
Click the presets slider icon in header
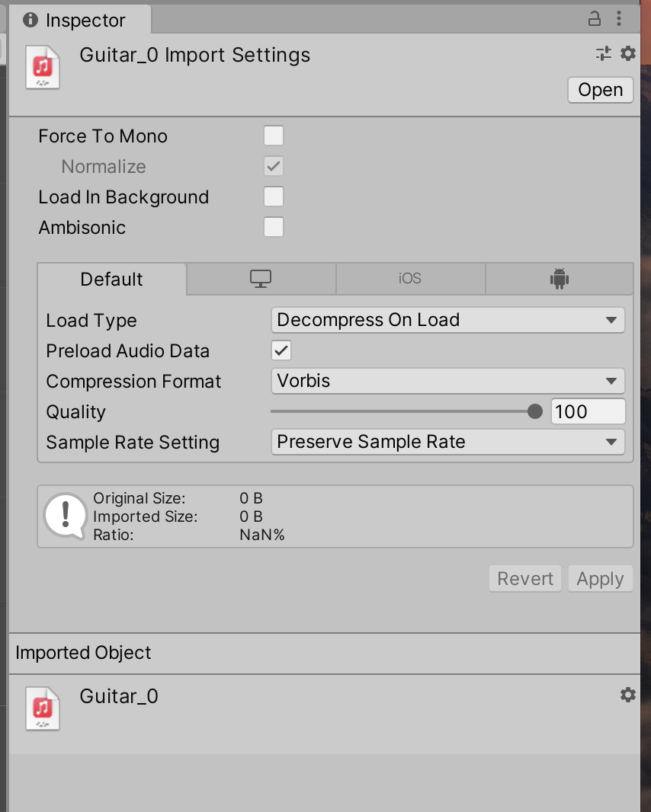pos(604,53)
